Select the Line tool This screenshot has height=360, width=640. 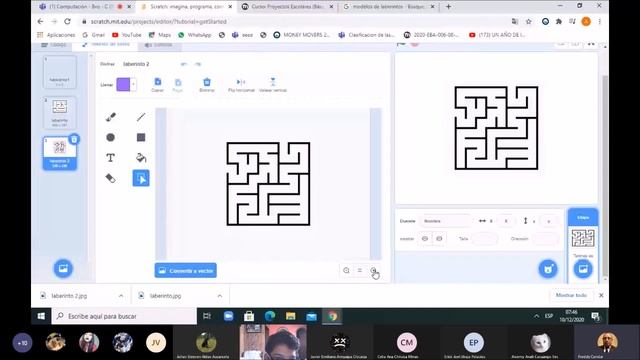141,117
